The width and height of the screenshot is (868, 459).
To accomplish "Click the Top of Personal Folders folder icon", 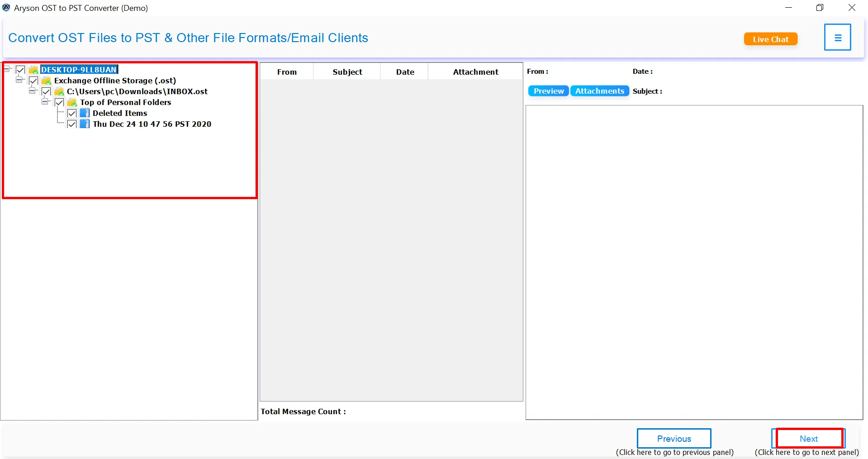I will (72, 102).
